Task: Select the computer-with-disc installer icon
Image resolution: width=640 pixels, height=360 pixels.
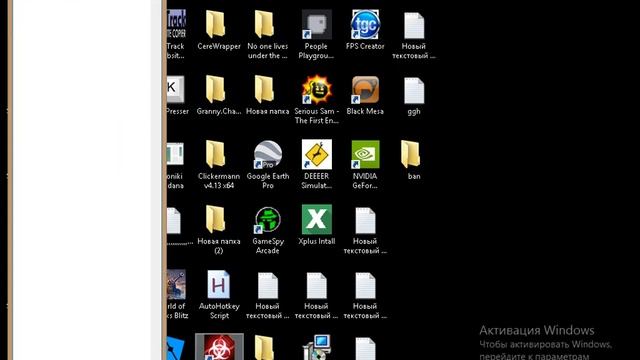Action: click(x=316, y=347)
